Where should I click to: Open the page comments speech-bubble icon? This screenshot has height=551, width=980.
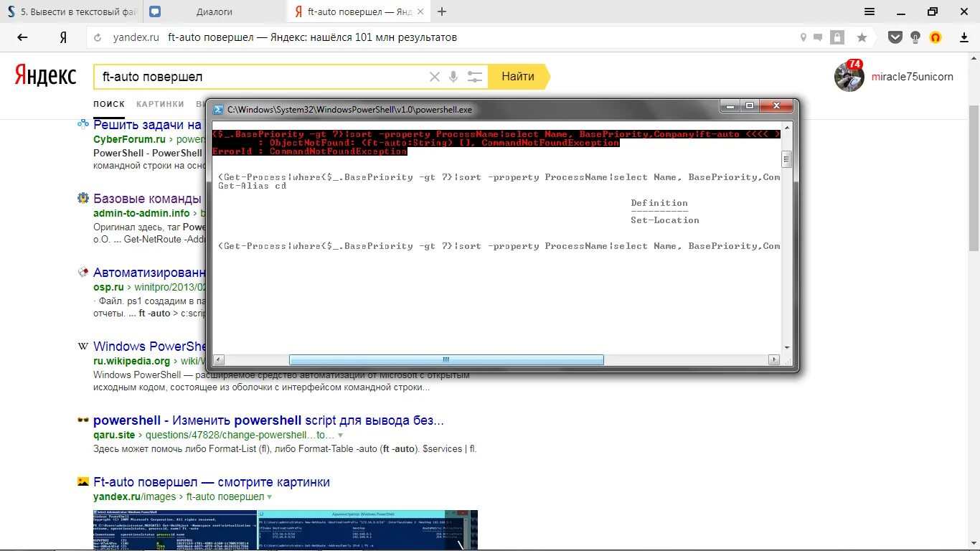click(818, 37)
